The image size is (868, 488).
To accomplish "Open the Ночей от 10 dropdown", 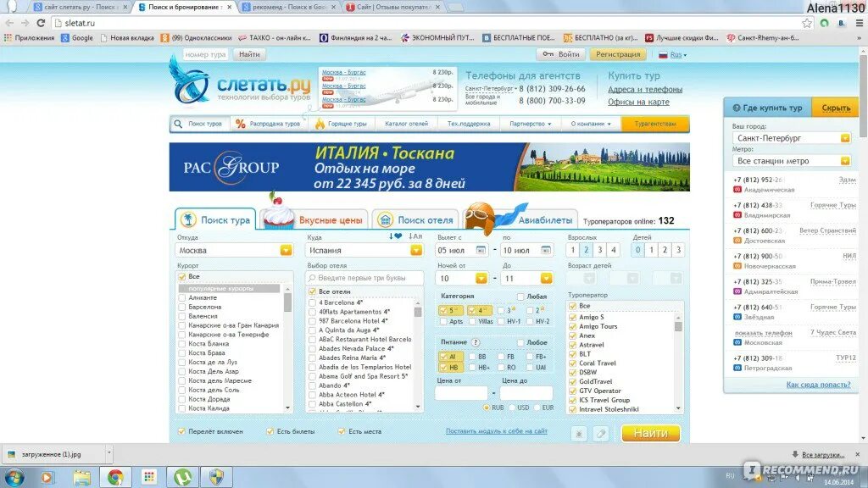I will click(x=481, y=278).
